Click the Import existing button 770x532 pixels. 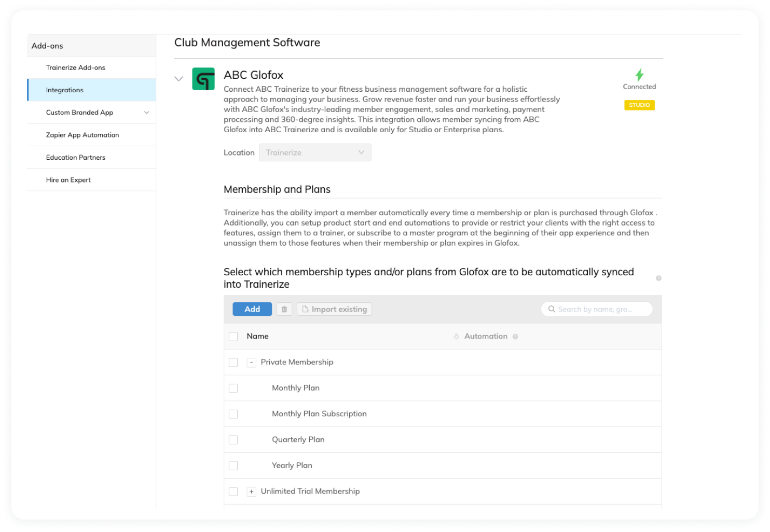(x=334, y=309)
